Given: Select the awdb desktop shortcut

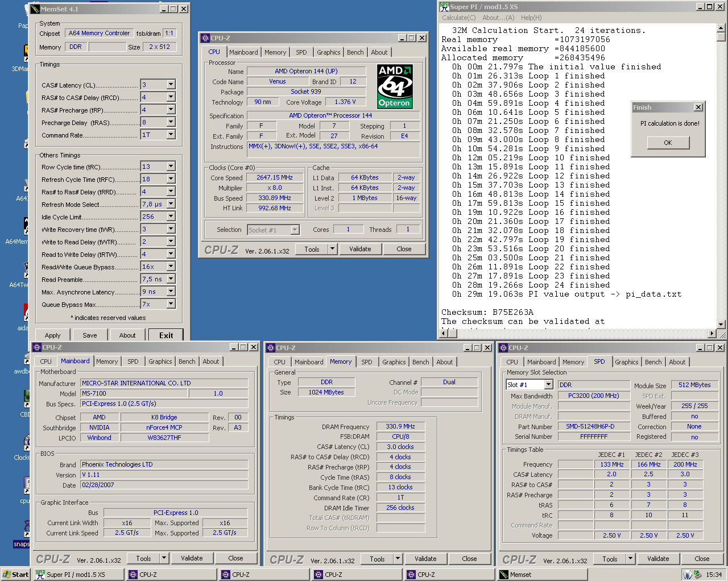Looking at the screenshot, I should (21, 361).
